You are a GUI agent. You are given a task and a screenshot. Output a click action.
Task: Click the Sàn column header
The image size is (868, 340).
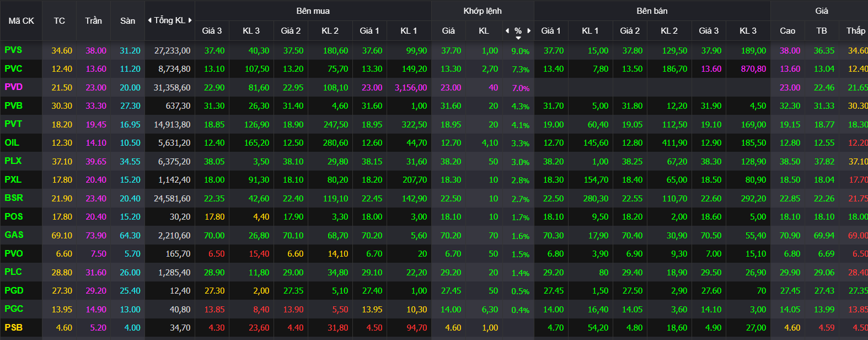pyautogui.click(x=128, y=20)
